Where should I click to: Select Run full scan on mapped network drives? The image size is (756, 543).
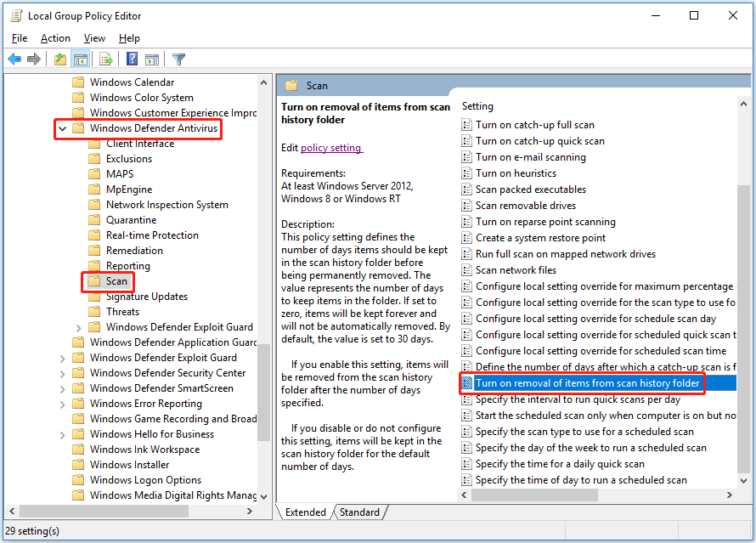point(566,254)
